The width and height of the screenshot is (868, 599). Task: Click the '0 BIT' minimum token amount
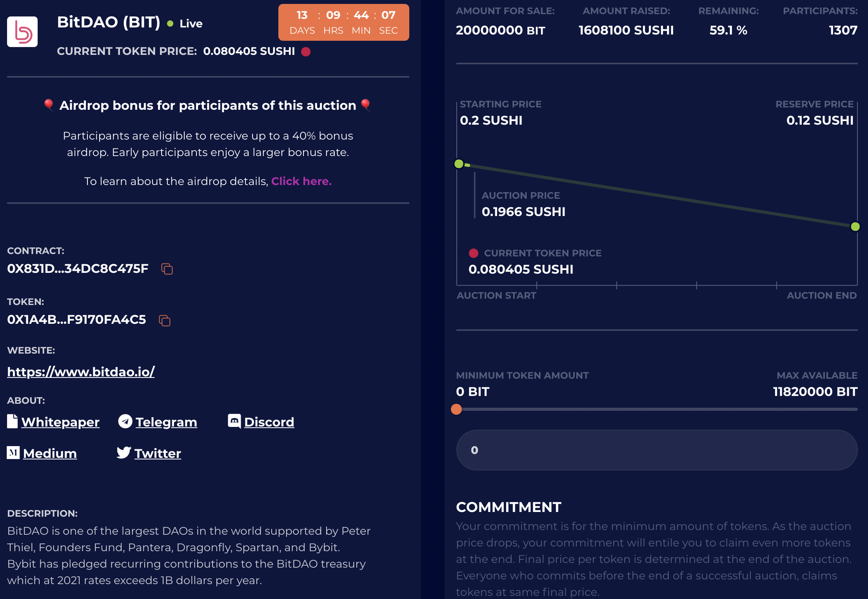pos(473,392)
